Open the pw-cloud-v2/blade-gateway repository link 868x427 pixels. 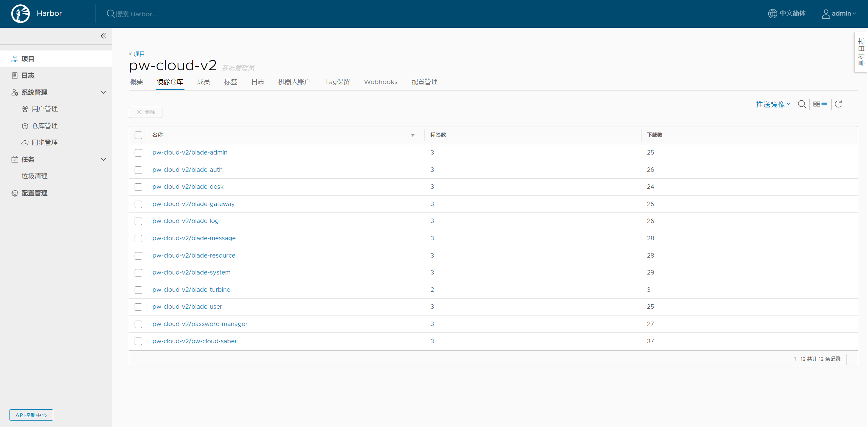[193, 204]
